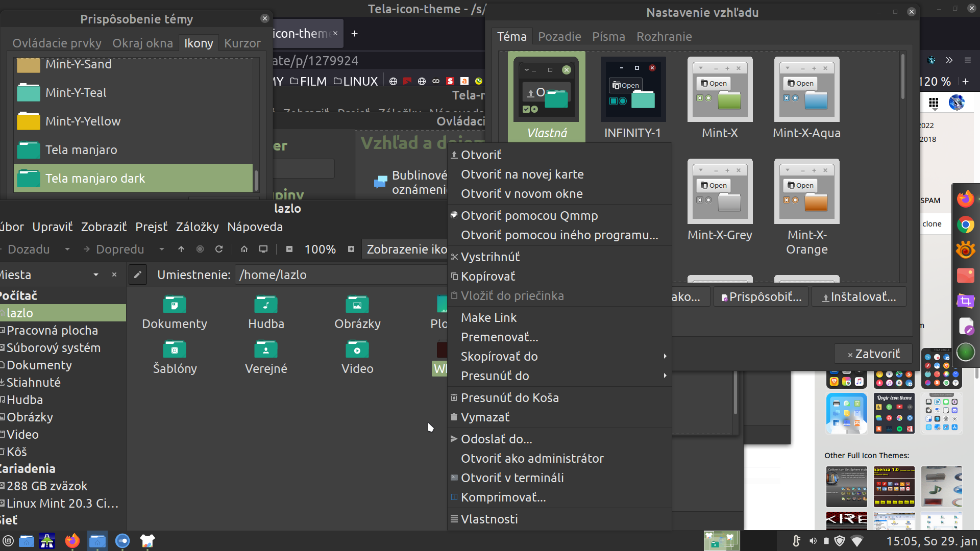Open the Miesta sidebar dropdown
This screenshot has height=551, width=980.
point(96,274)
